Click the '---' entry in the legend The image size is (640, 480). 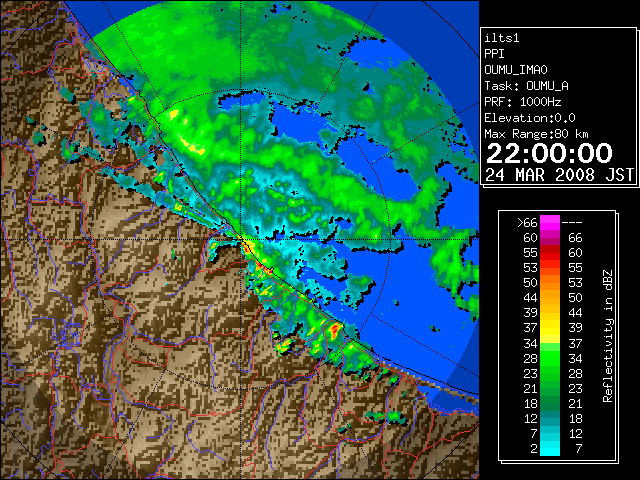click(x=572, y=222)
